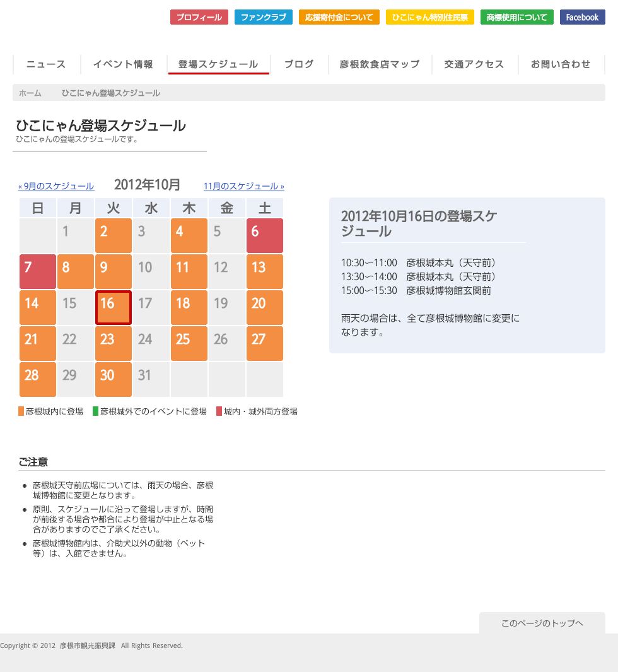Viewport: 618px width, 672px height.
Task: Go to 交通アクセス menu item
Action: click(x=474, y=64)
